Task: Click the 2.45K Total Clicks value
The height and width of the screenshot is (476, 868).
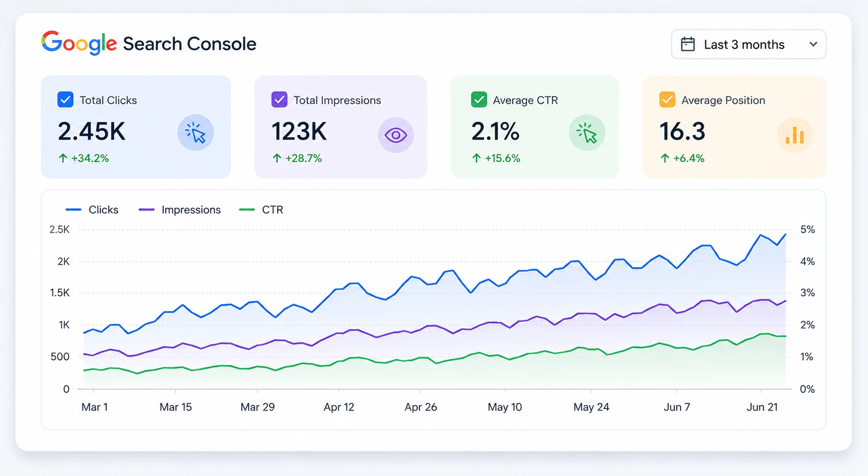Action: point(91,131)
